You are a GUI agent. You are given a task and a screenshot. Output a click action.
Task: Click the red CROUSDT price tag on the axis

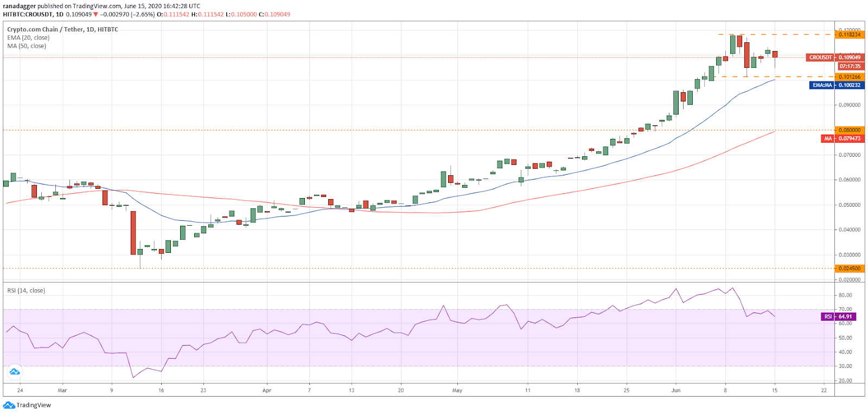click(820, 57)
